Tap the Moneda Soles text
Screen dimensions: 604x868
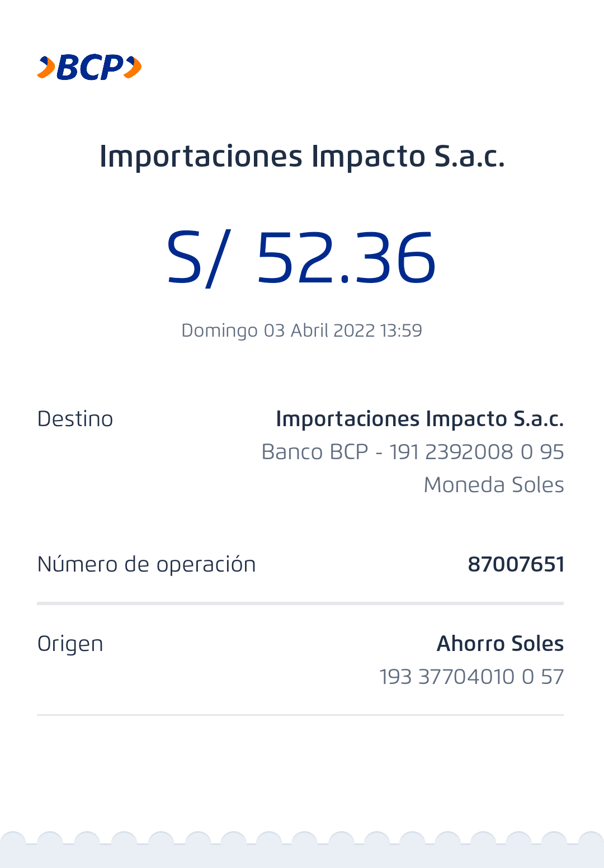[494, 485]
